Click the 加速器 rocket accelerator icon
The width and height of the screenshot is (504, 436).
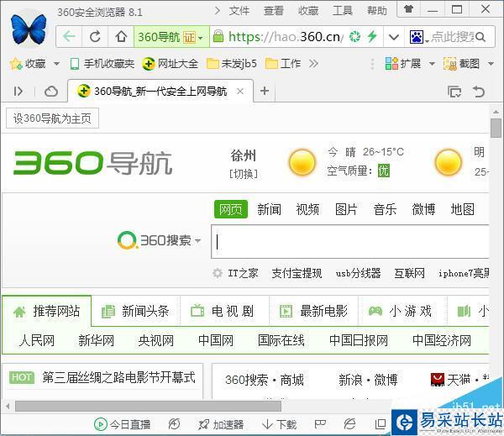[x=203, y=424]
